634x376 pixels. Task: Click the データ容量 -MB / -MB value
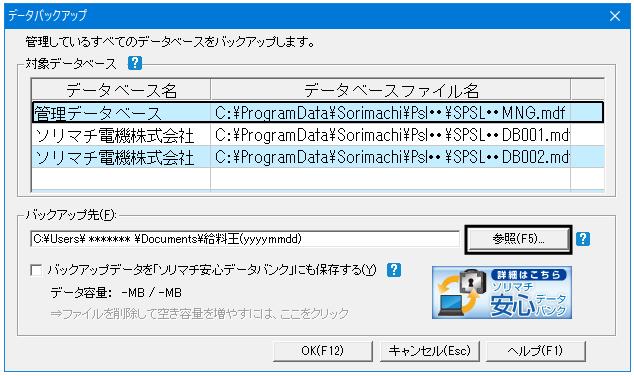[x=151, y=292]
